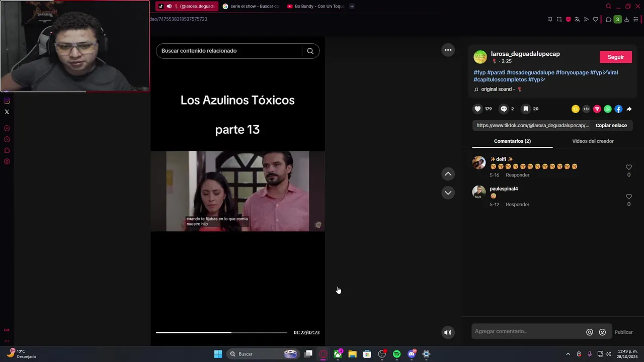Share video on Facebook
The image size is (644, 362).
[x=618, y=109]
